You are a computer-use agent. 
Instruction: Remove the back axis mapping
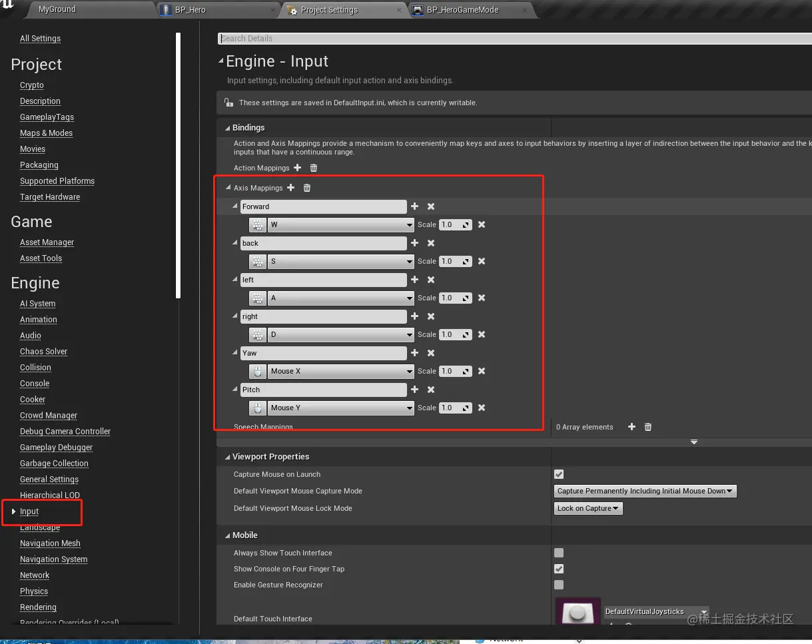coord(431,243)
